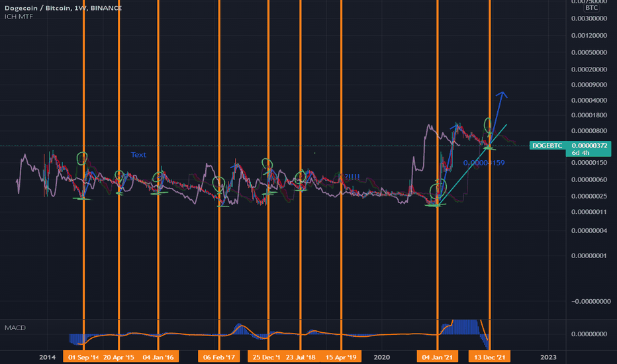Viewport: 617px width, 364px height.
Task: Click the 0.00000004 price axis label
Action: 589,230
